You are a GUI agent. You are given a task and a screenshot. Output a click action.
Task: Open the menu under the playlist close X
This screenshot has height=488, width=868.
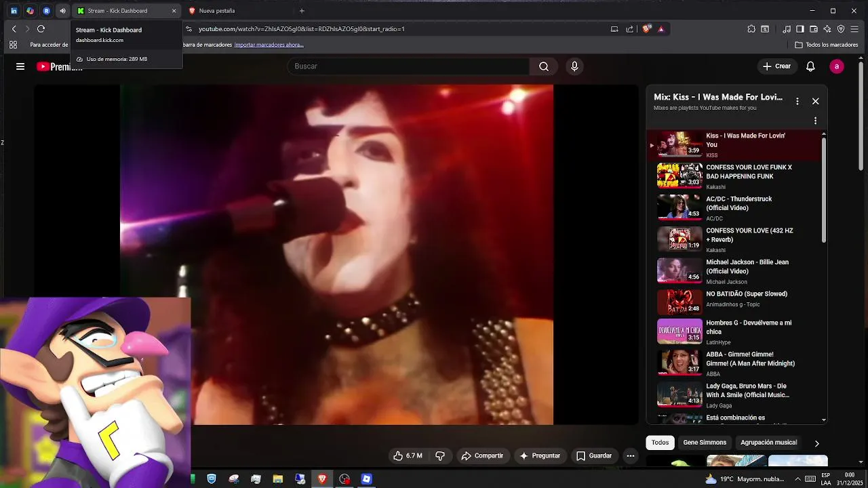point(815,121)
